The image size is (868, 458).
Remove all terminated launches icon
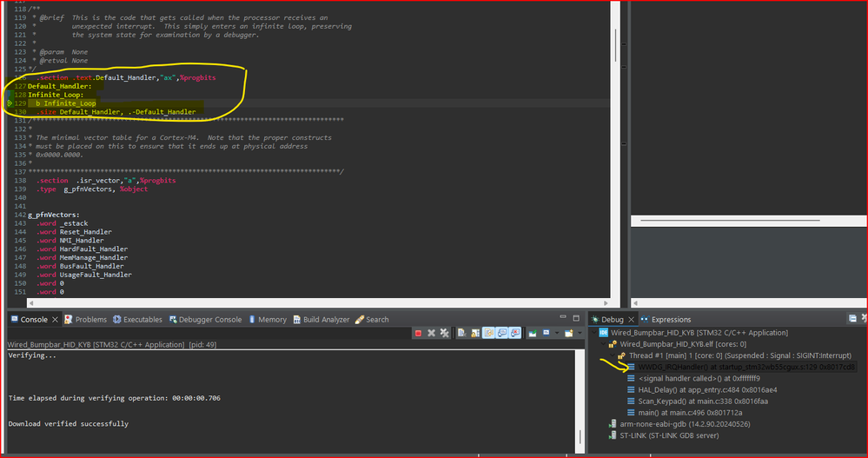click(445, 333)
